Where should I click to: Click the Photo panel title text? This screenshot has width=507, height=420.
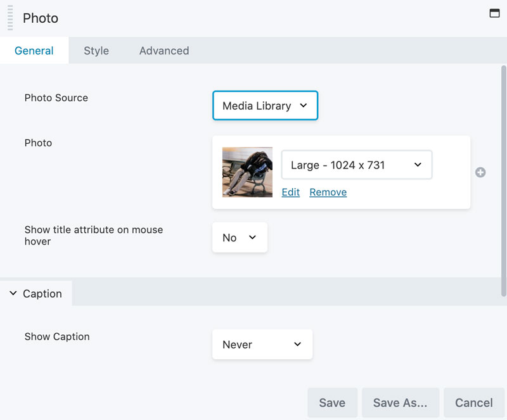[x=41, y=18]
